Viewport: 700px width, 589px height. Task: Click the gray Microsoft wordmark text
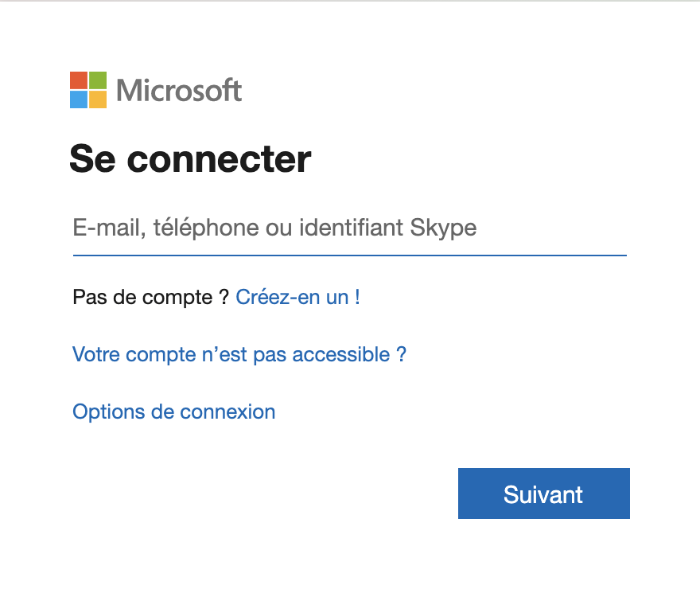179,90
